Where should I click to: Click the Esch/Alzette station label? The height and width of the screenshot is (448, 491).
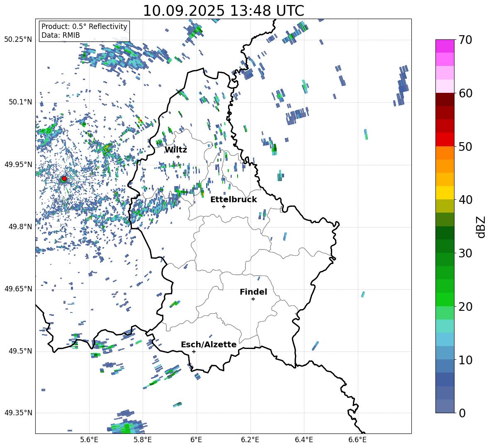point(209,345)
